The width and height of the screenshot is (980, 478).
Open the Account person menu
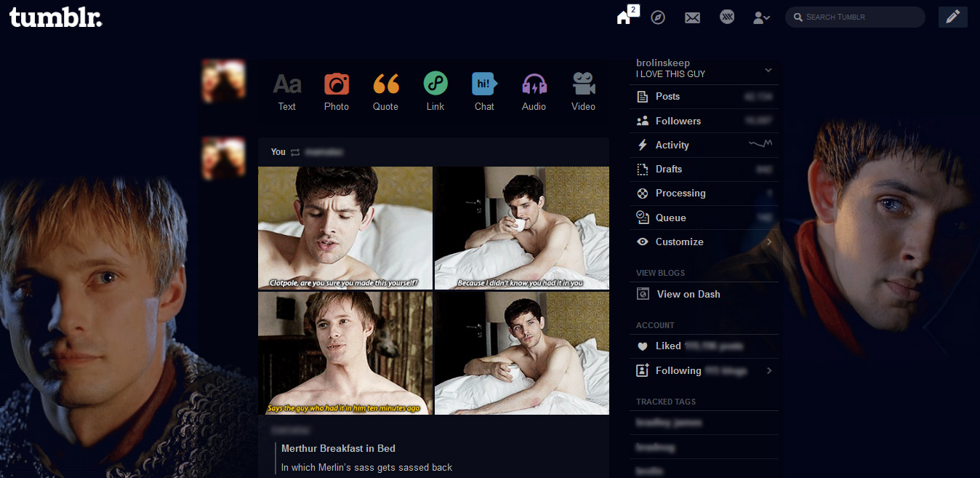[761, 17]
